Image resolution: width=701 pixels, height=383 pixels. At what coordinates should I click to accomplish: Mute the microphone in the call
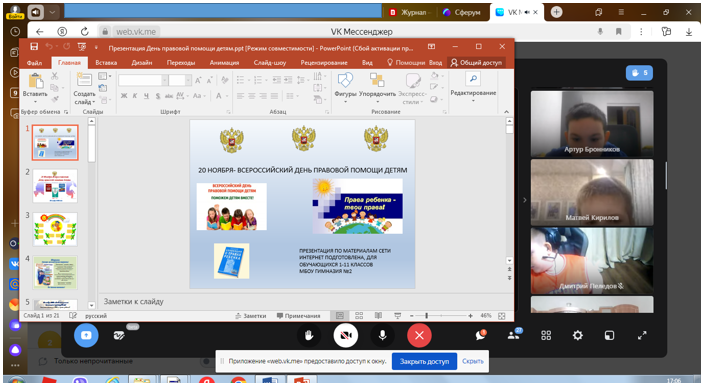pos(382,335)
